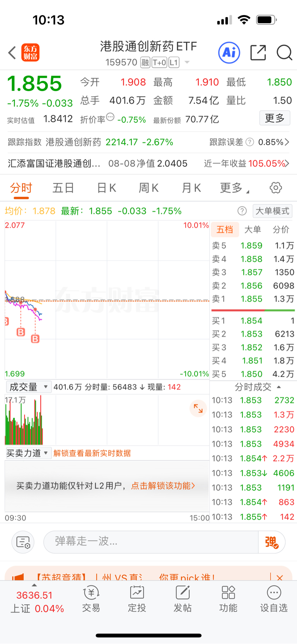Tap the back arrow icon
Screen dimensions: 297x644
coord(12,53)
